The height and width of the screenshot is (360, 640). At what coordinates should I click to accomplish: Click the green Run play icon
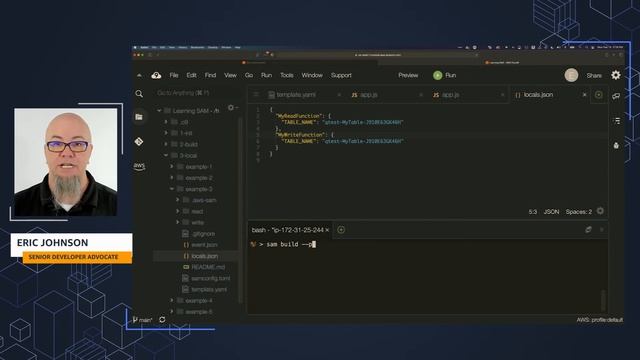point(437,75)
